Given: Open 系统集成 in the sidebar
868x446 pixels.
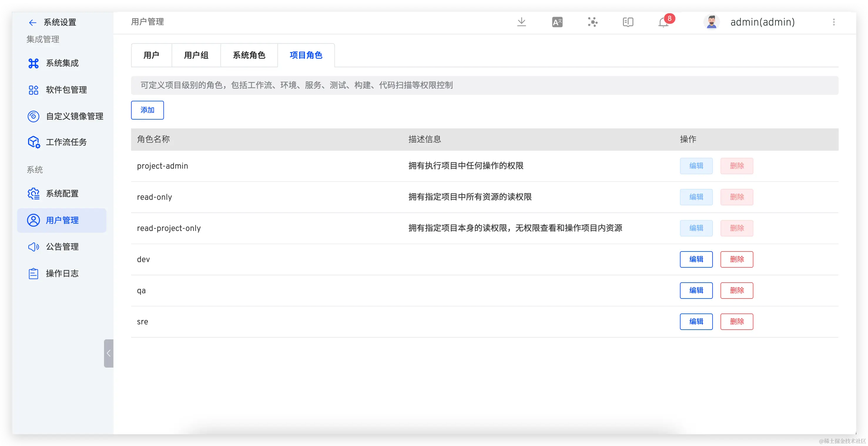Looking at the screenshot, I should tap(62, 63).
